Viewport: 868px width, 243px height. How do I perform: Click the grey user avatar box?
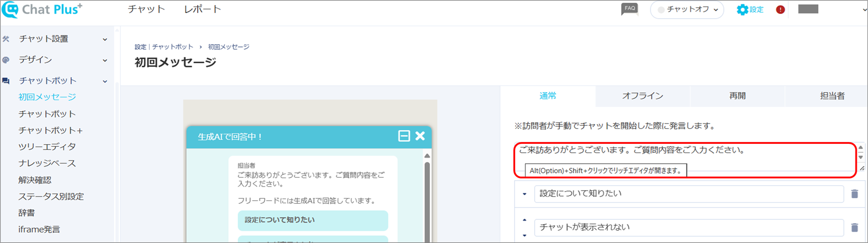[x=808, y=9]
